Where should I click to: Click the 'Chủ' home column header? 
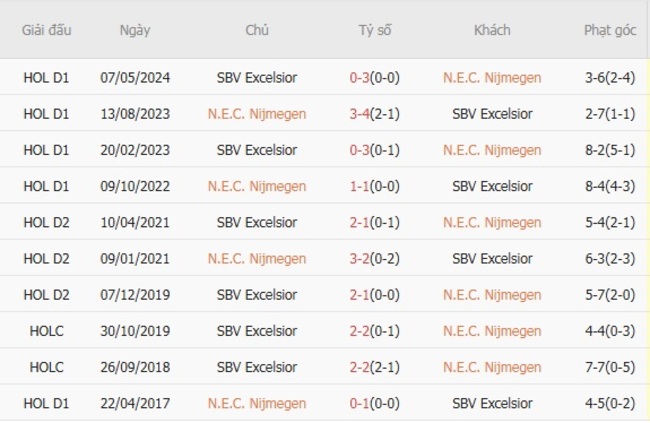(257, 30)
